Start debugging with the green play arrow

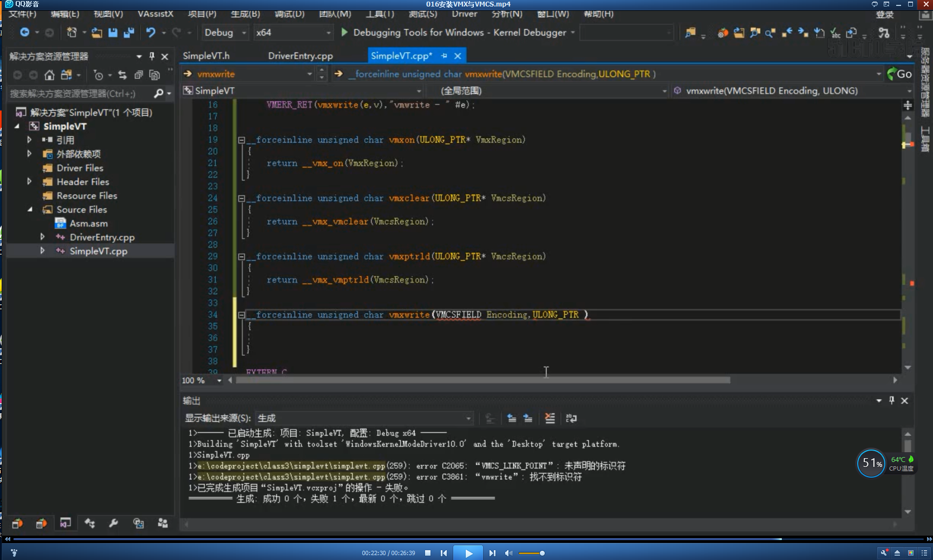344,32
